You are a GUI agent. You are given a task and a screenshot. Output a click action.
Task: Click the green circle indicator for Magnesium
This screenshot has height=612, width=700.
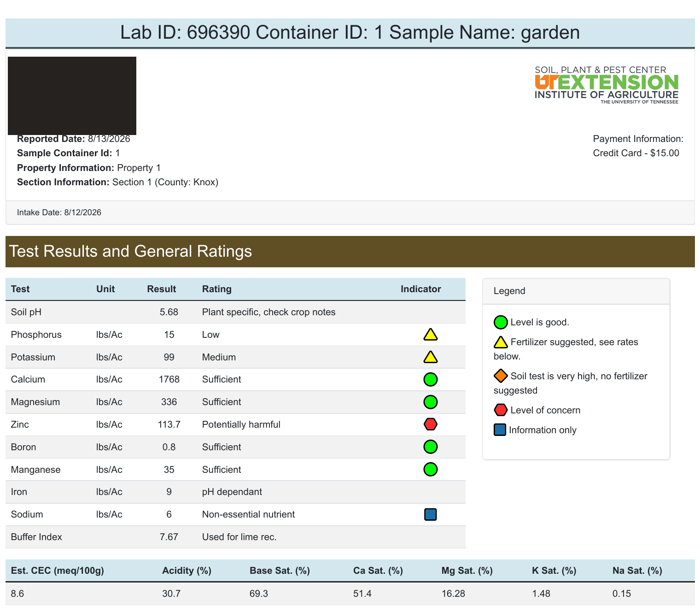pos(430,402)
